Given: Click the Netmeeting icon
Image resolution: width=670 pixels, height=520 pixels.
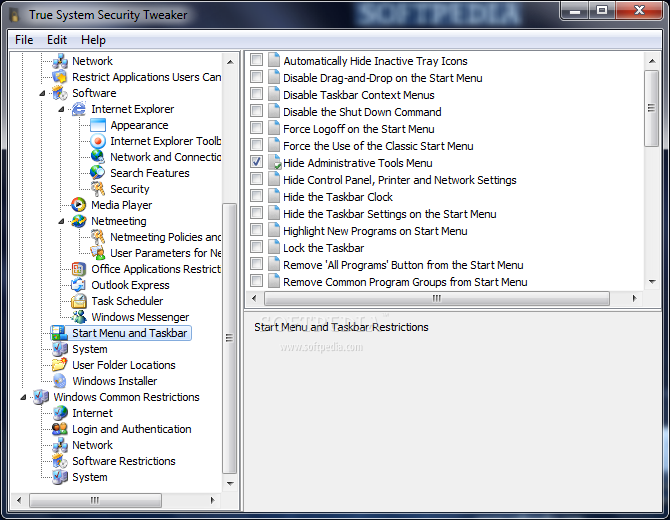Looking at the screenshot, I should [79, 221].
